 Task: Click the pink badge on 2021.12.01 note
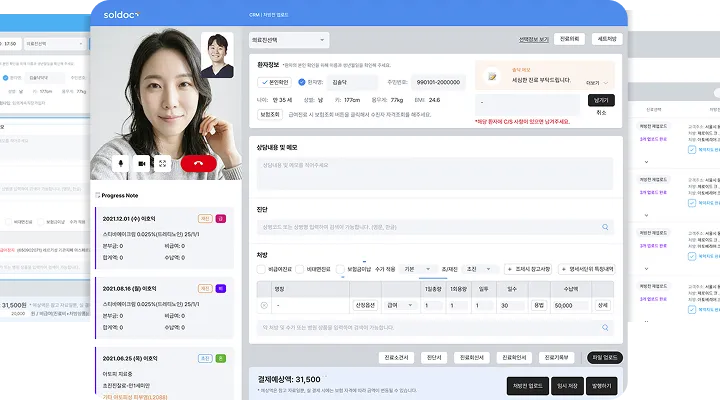point(220,219)
